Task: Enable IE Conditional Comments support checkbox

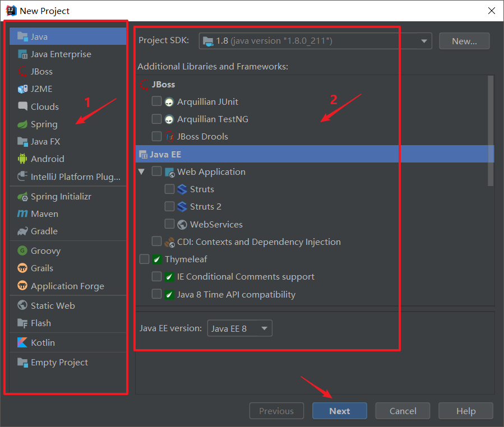Action: pos(156,276)
